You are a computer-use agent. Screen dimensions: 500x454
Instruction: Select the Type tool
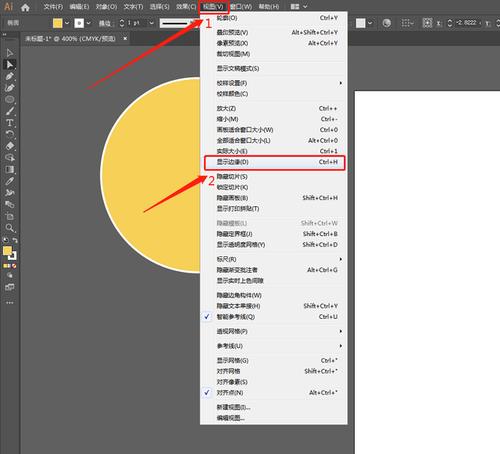click(9, 123)
